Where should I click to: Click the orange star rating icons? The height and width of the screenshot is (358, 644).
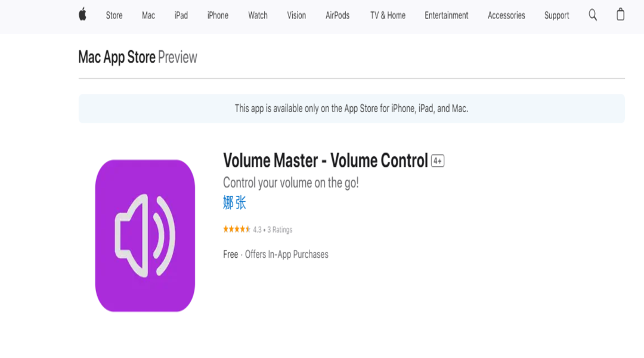point(237,229)
